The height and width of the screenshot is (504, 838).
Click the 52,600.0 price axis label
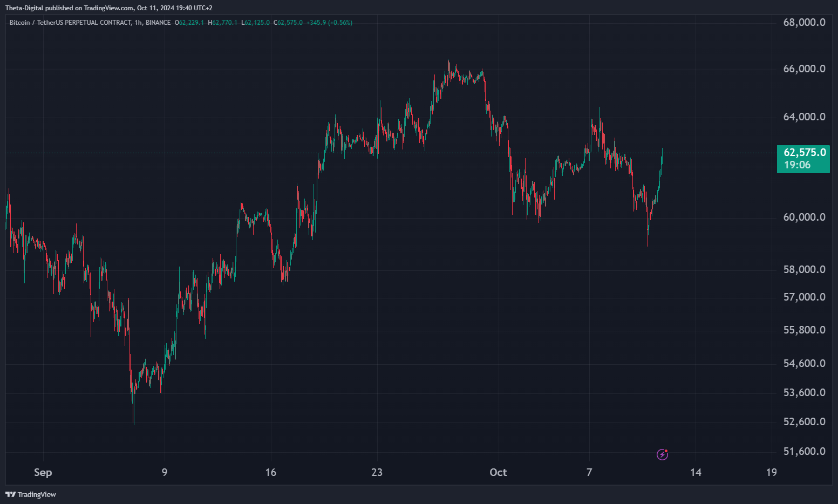point(804,422)
